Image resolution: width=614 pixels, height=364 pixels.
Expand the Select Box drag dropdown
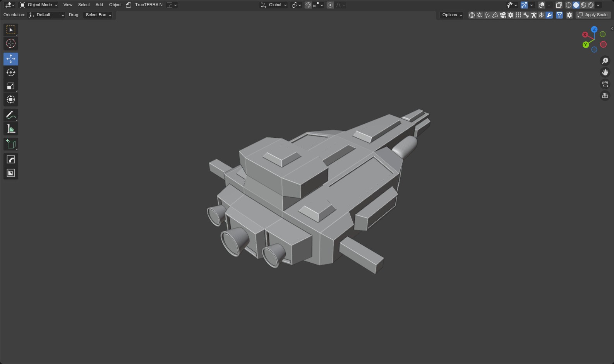pyautogui.click(x=98, y=15)
